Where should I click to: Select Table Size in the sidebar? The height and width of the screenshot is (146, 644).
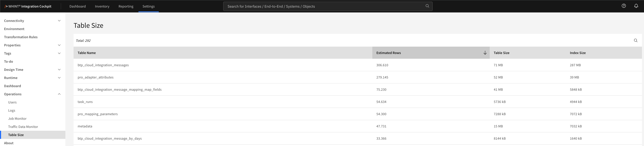(x=32, y=135)
